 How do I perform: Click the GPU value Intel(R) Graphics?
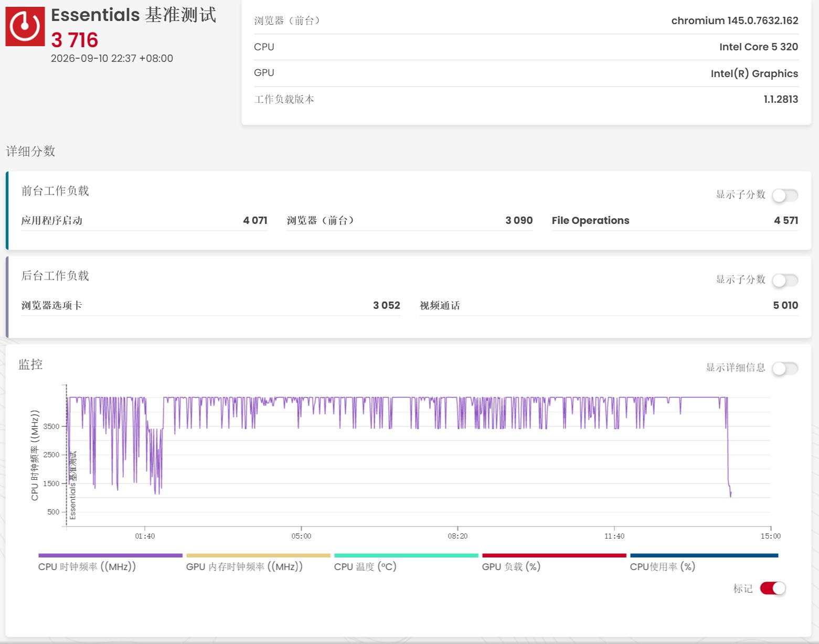[x=754, y=73]
